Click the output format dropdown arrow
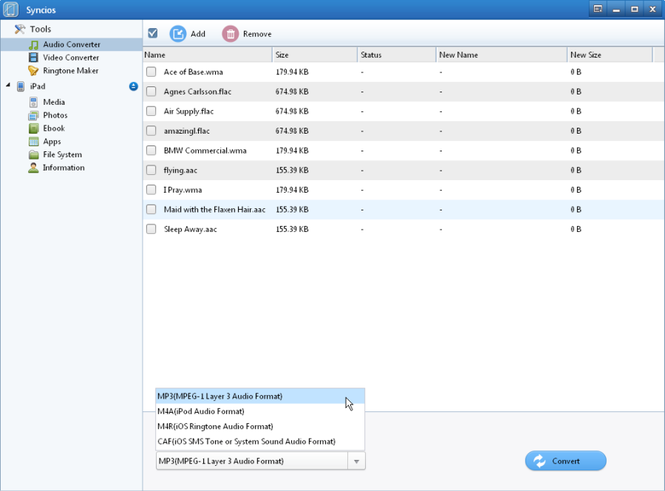Image resolution: width=665 pixels, height=491 pixels. tap(355, 461)
